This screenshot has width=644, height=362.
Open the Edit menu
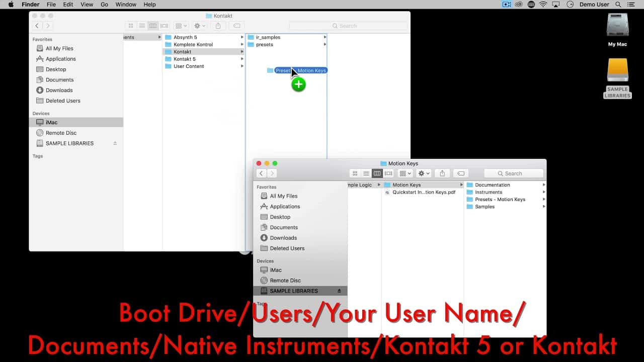point(68,4)
